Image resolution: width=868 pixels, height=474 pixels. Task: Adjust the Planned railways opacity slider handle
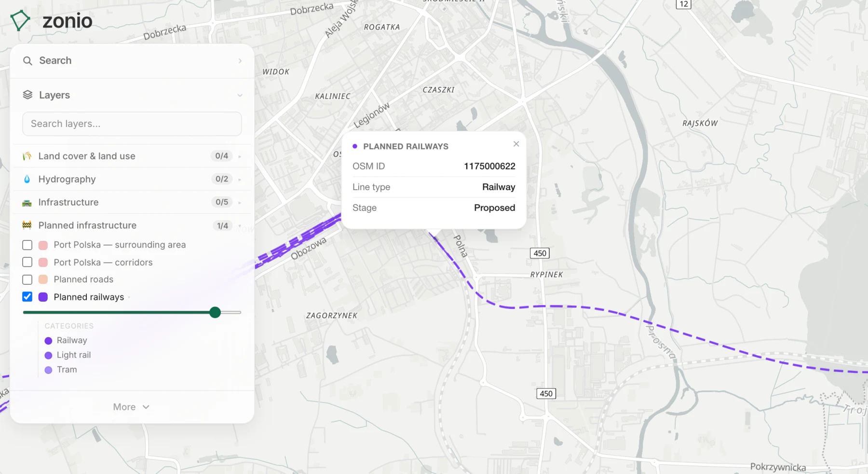(x=215, y=312)
